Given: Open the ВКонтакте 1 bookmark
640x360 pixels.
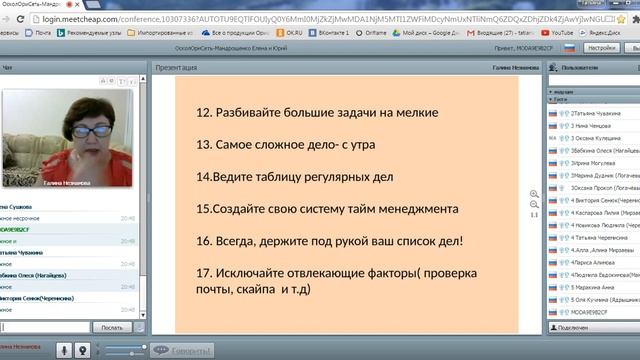Looking at the screenshot, I should click(x=329, y=33).
